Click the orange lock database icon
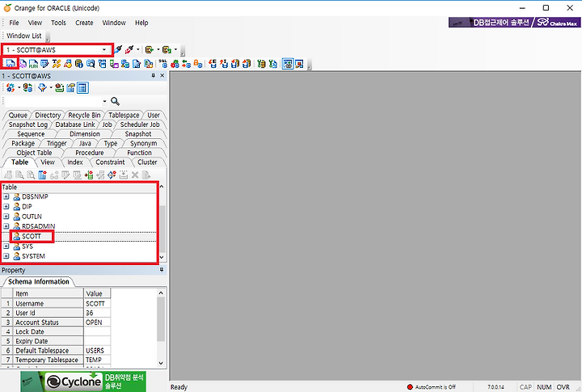 198,64
